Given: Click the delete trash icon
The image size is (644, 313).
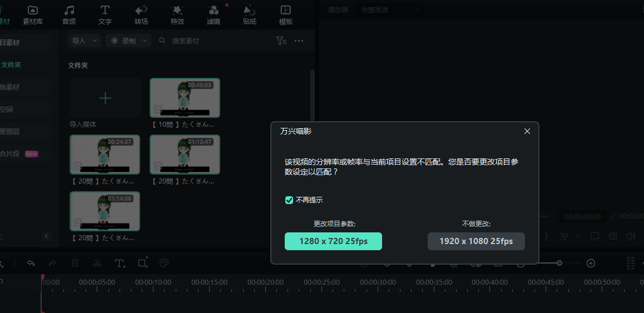Looking at the screenshot, I should 75,264.
